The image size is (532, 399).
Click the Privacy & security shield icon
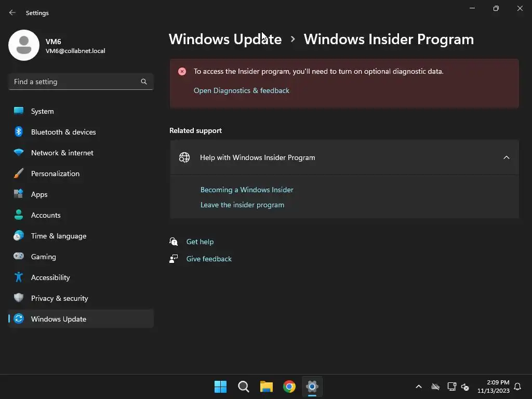pyautogui.click(x=19, y=298)
